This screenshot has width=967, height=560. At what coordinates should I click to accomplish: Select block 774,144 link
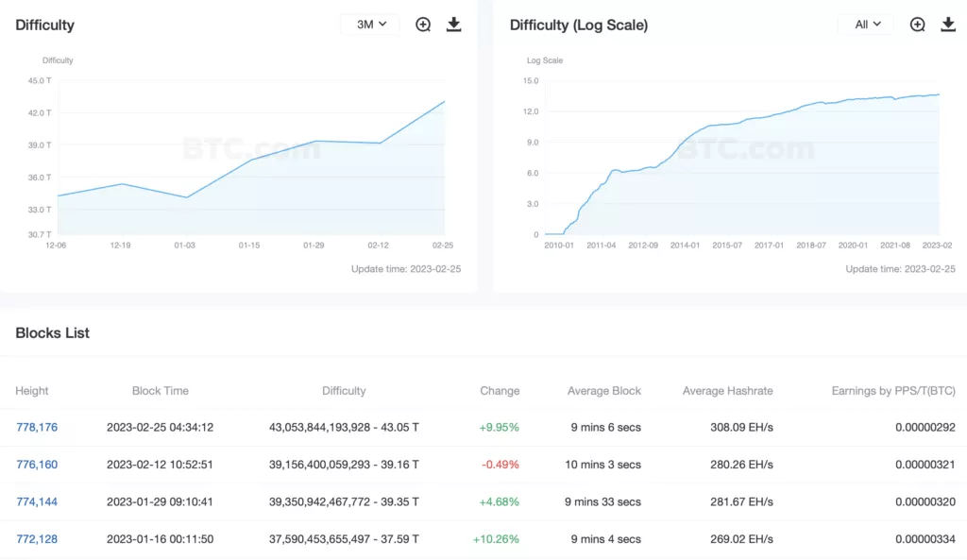pyautogui.click(x=37, y=501)
